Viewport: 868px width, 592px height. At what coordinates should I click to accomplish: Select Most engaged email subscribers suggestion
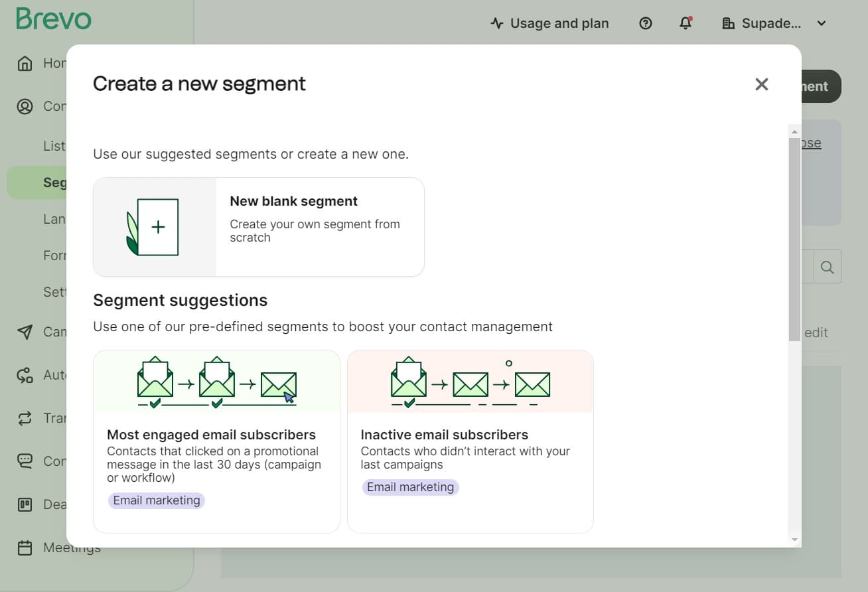[x=216, y=441]
